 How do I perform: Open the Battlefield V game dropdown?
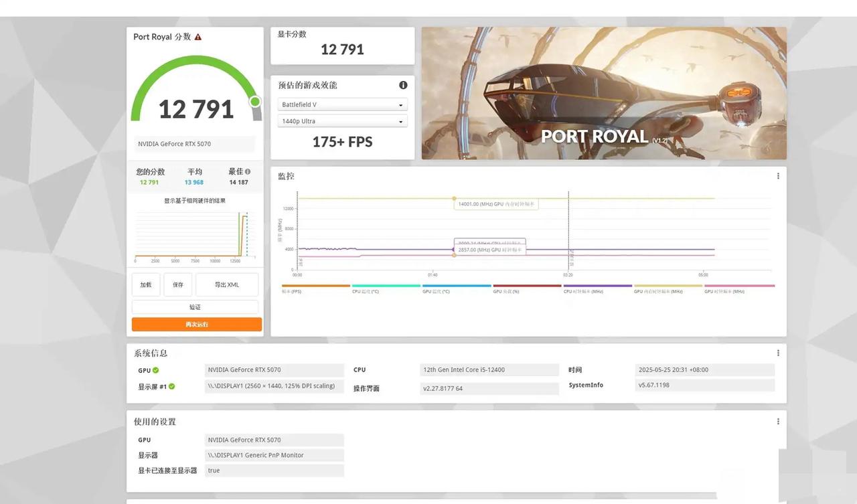(x=342, y=105)
